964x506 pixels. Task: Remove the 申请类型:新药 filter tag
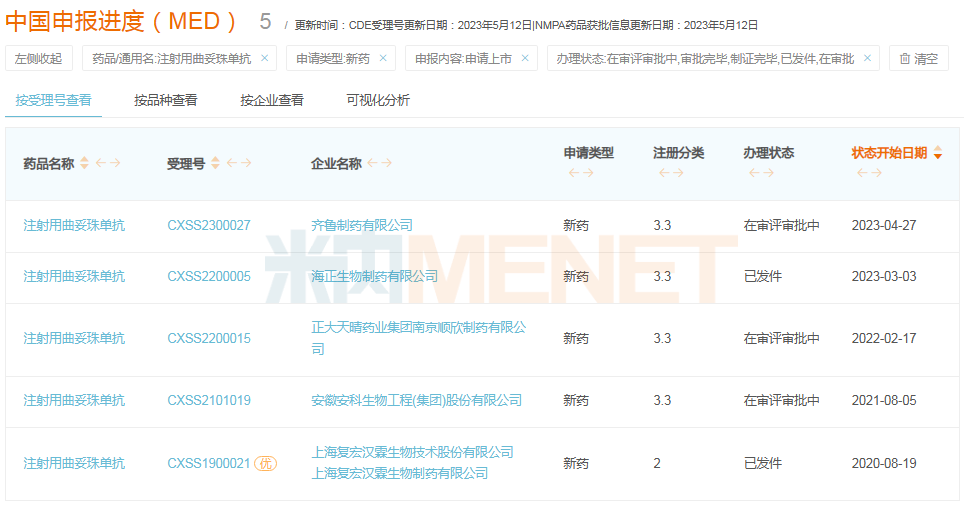click(383, 59)
